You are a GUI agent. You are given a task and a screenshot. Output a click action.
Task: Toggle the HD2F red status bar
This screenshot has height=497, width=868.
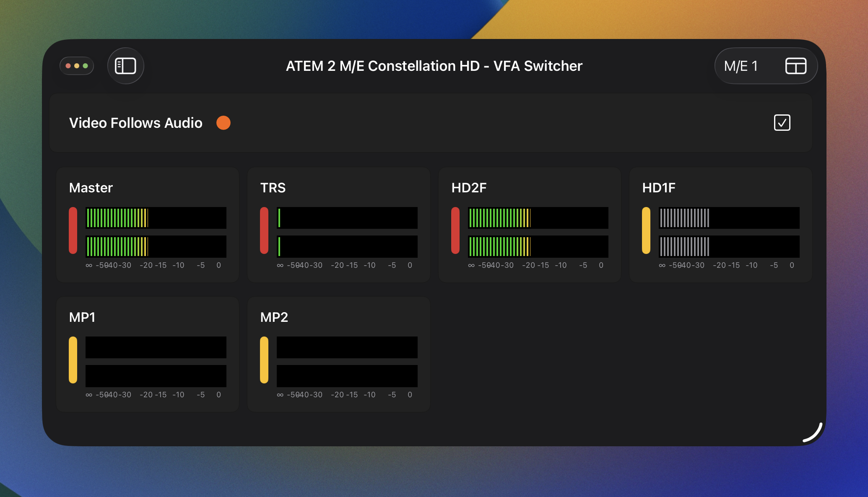(x=455, y=230)
